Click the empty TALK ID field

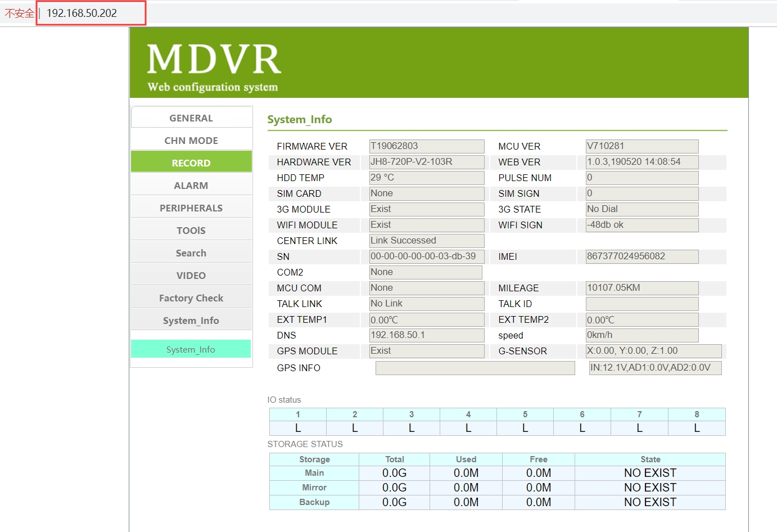click(x=642, y=304)
